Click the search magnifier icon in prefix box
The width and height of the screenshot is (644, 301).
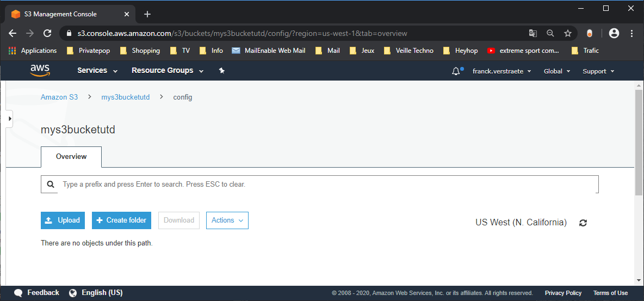point(51,184)
